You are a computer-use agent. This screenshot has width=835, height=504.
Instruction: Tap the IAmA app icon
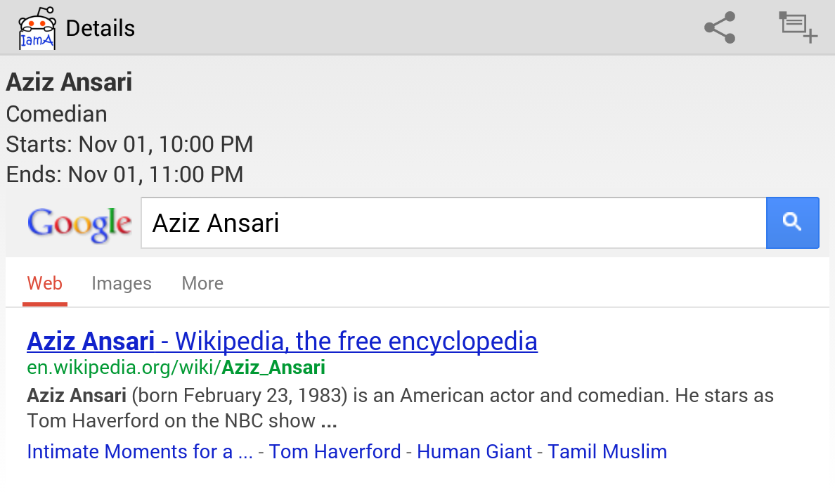37,28
